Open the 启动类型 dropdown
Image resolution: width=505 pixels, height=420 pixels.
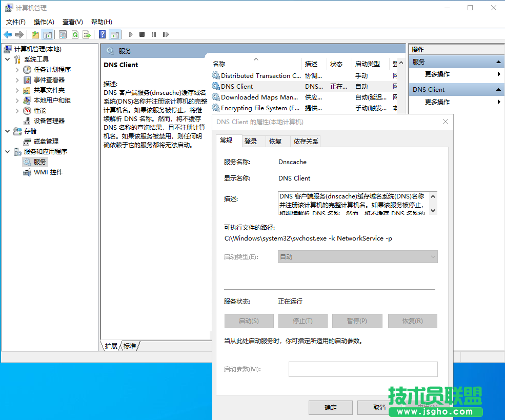[358, 256]
